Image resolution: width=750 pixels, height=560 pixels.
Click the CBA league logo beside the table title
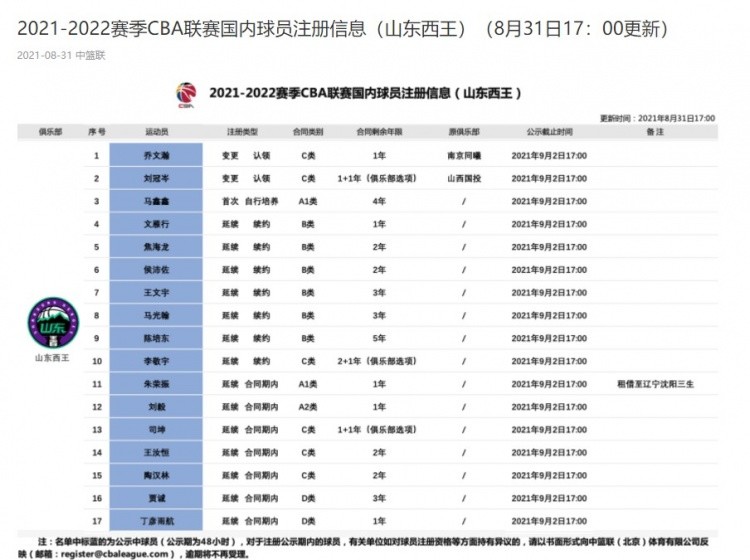tap(186, 95)
